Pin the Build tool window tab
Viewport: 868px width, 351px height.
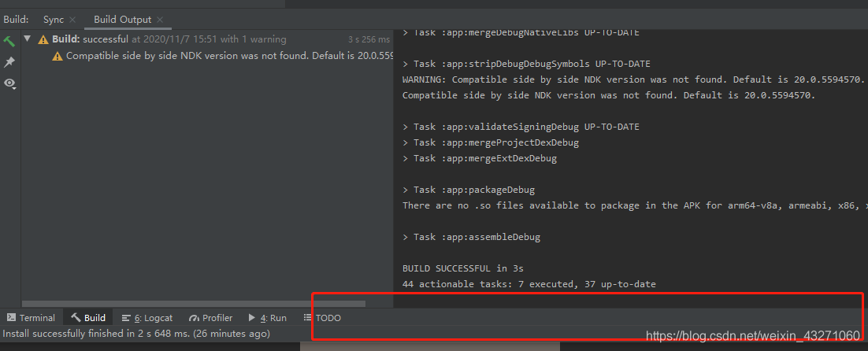coord(9,62)
